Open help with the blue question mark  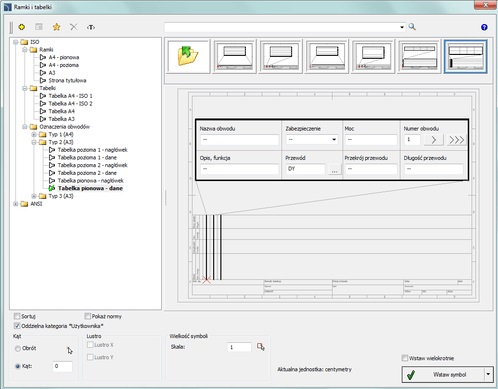[484, 27]
